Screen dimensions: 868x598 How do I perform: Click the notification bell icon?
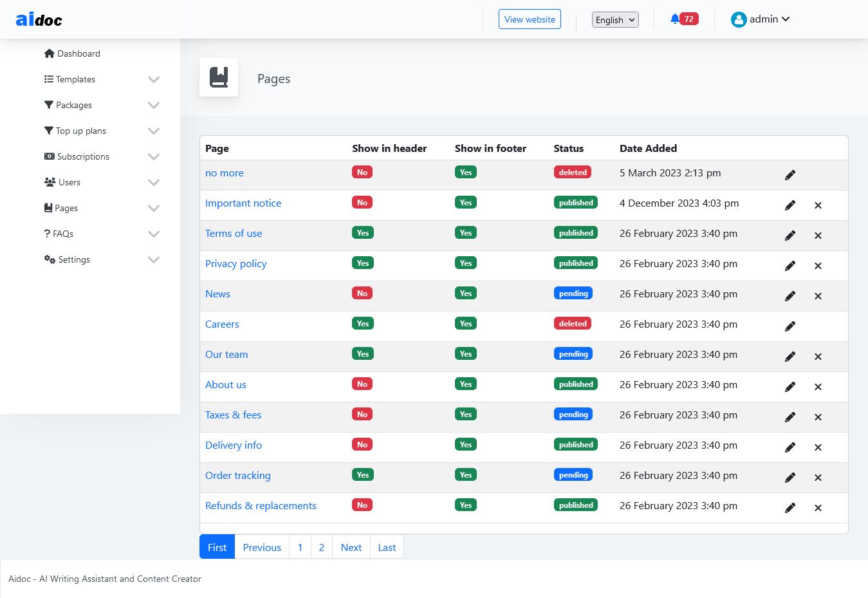[x=674, y=19]
